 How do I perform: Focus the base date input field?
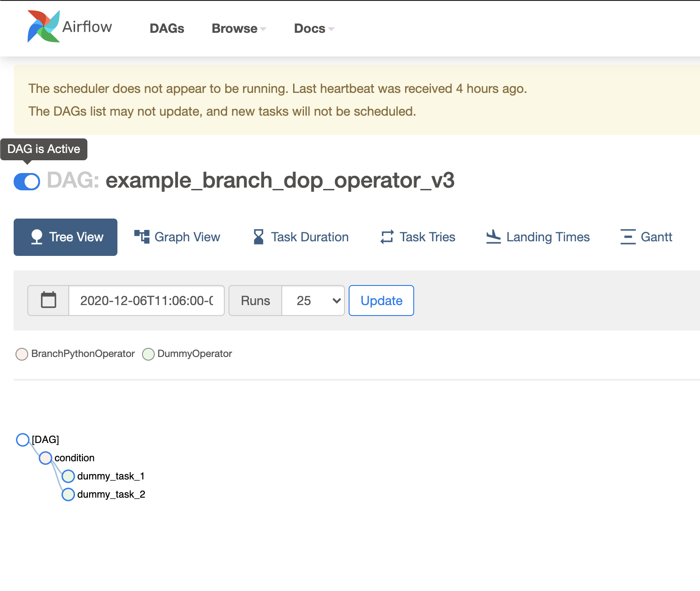tap(147, 301)
